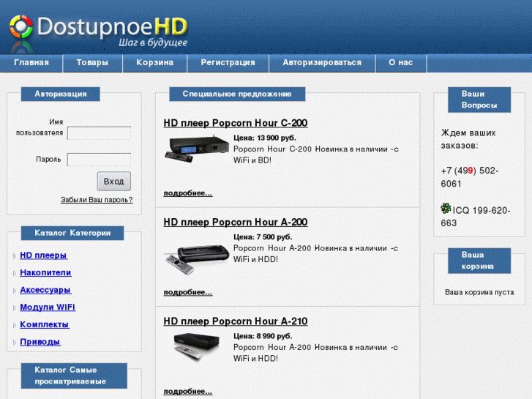Click the Цена: 8 990 руб. text
The height and width of the screenshot is (399, 532).
263,336
